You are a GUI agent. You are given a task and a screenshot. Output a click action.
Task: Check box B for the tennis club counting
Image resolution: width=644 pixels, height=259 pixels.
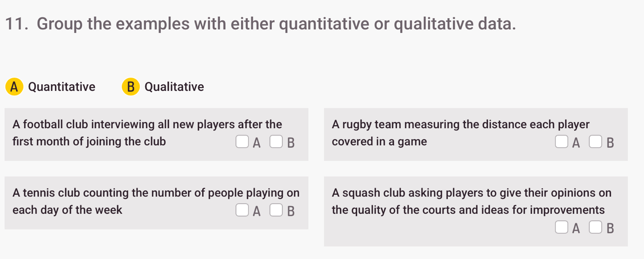276,210
